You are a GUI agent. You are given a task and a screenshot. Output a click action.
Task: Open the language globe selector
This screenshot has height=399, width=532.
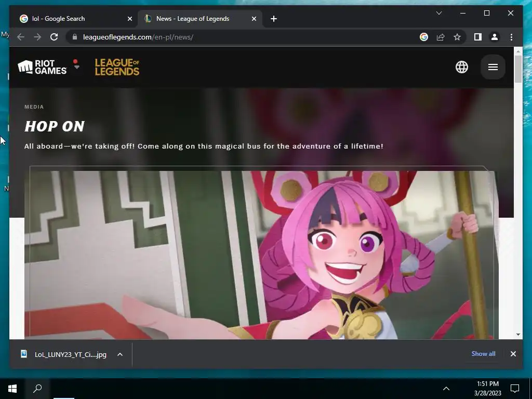[x=462, y=67]
